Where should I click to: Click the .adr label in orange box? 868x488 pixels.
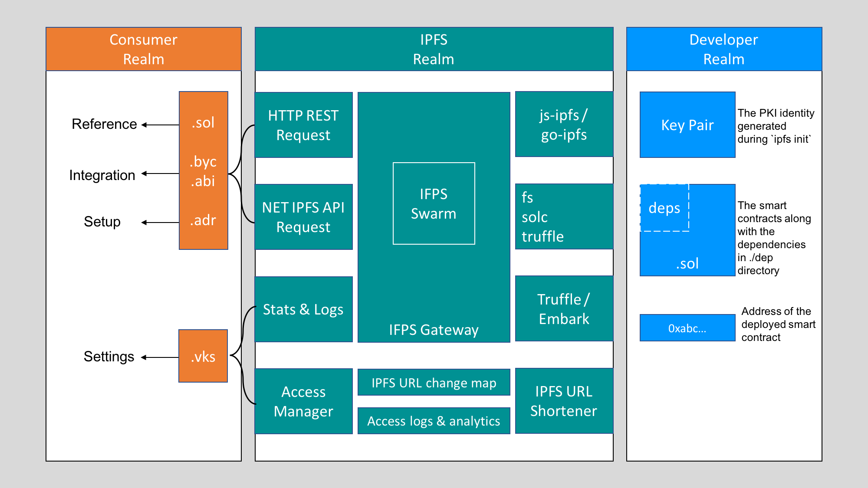(x=203, y=220)
